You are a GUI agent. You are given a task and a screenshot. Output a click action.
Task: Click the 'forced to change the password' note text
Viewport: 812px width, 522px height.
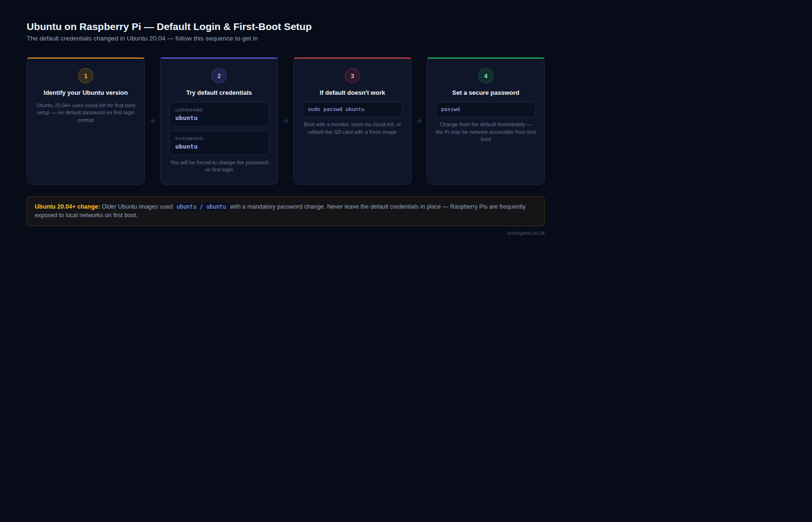pos(219,166)
